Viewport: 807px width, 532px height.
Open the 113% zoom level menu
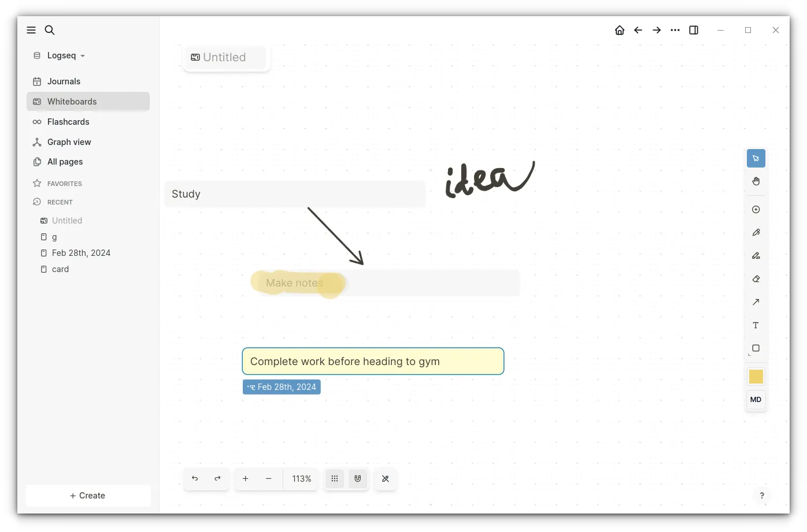point(301,479)
